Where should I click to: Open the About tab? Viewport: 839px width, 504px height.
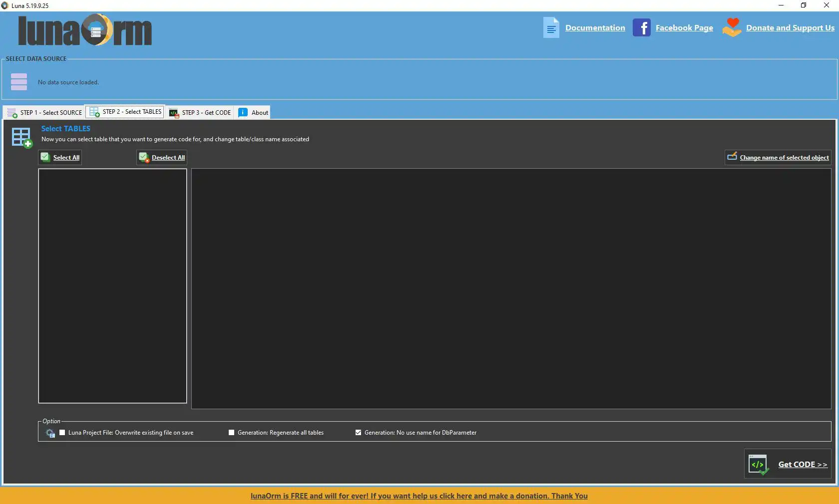click(x=253, y=112)
